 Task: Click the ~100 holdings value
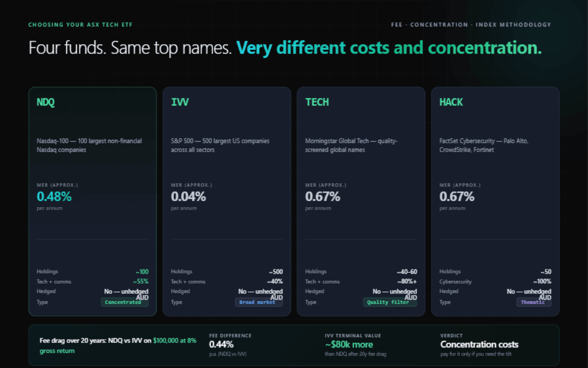[142, 272]
